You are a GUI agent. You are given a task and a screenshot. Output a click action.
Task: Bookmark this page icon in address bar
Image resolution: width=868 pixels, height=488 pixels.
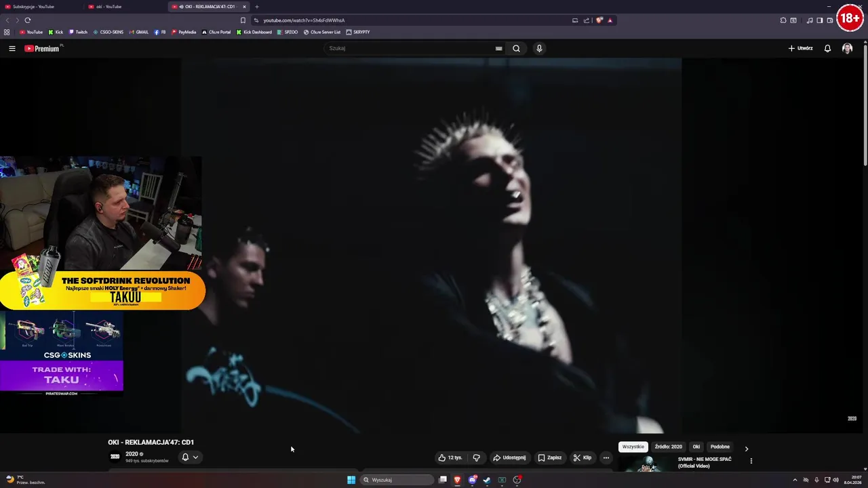point(243,20)
